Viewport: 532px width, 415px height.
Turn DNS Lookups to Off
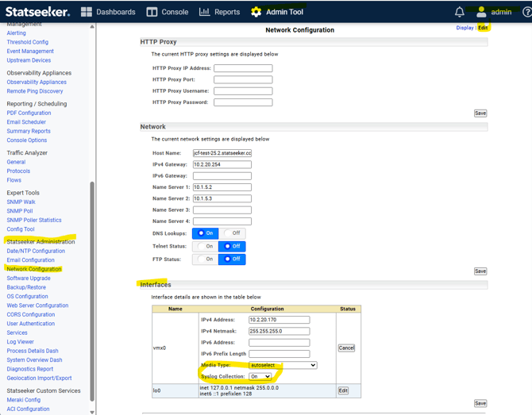pyautogui.click(x=233, y=233)
